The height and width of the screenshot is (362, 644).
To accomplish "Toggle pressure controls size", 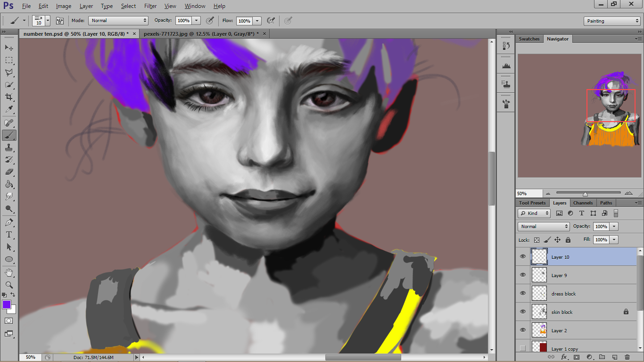I will (x=288, y=21).
